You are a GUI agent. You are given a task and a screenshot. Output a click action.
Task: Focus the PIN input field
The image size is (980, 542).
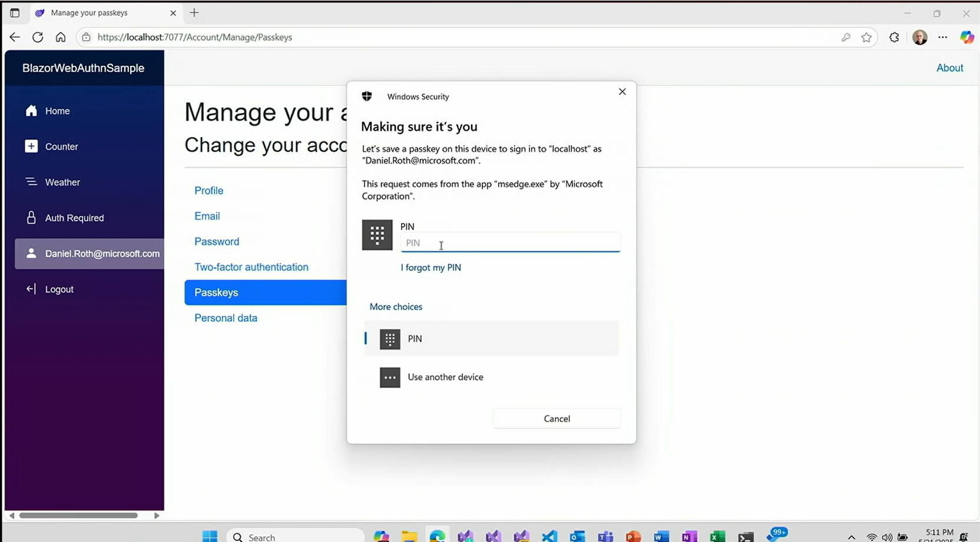click(510, 242)
